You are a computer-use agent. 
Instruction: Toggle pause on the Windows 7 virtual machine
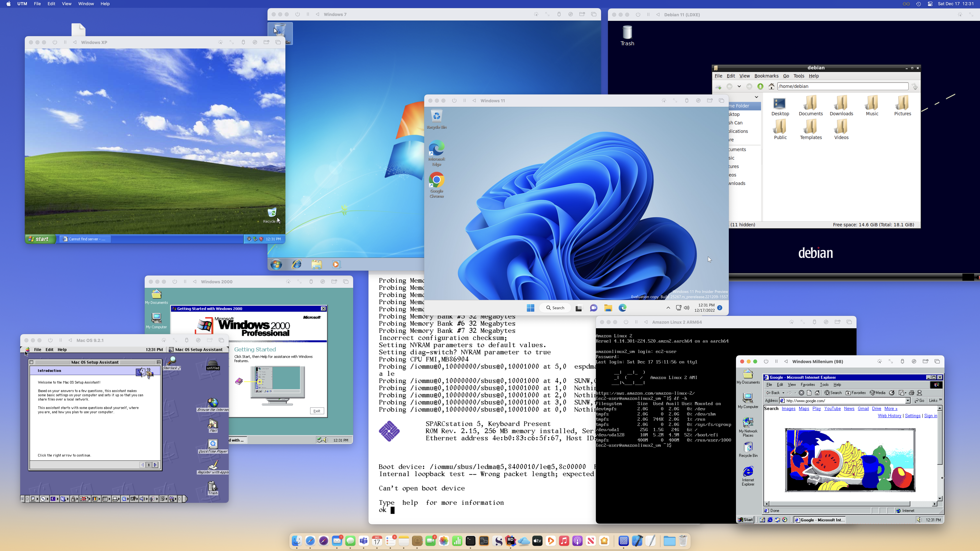[308, 14]
